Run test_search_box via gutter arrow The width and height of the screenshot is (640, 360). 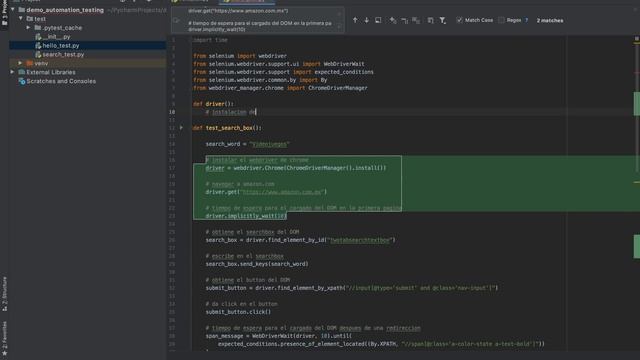[x=181, y=128]
